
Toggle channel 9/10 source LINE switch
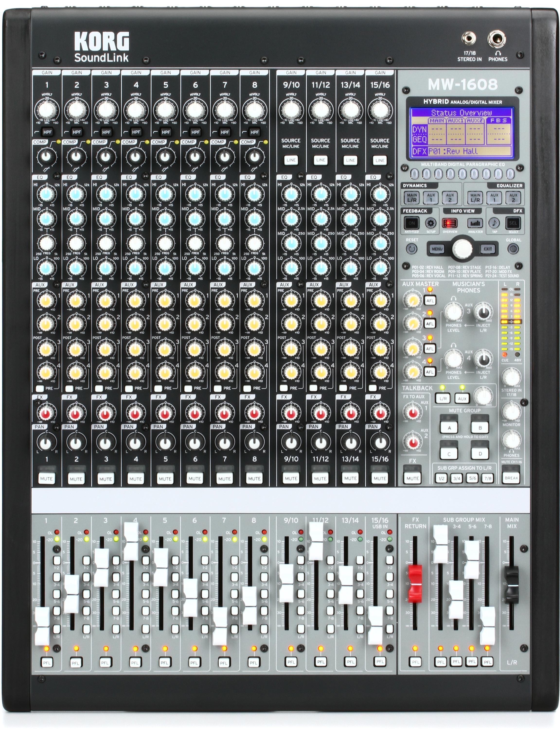click(291, 160)
